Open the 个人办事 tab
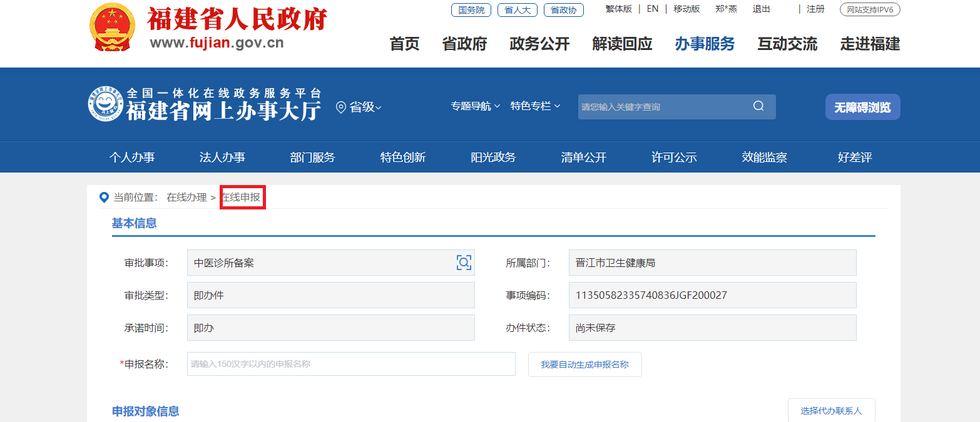 [132, 158]
